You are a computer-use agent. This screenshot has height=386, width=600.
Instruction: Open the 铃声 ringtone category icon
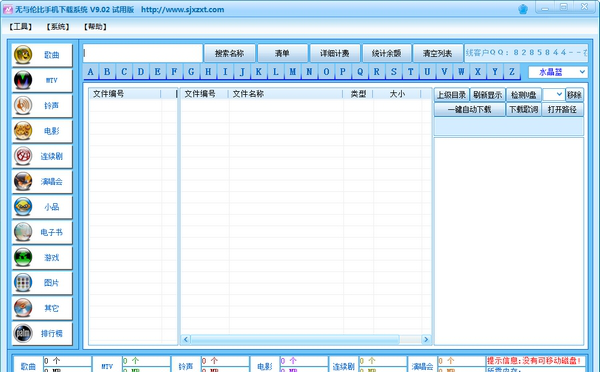coord(23,105)
